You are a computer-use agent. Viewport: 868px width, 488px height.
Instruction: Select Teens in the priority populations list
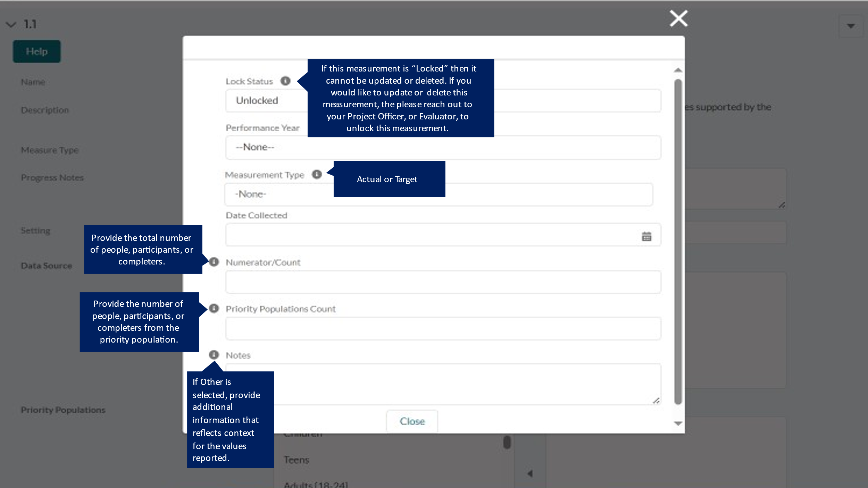(x=297, y=460)
